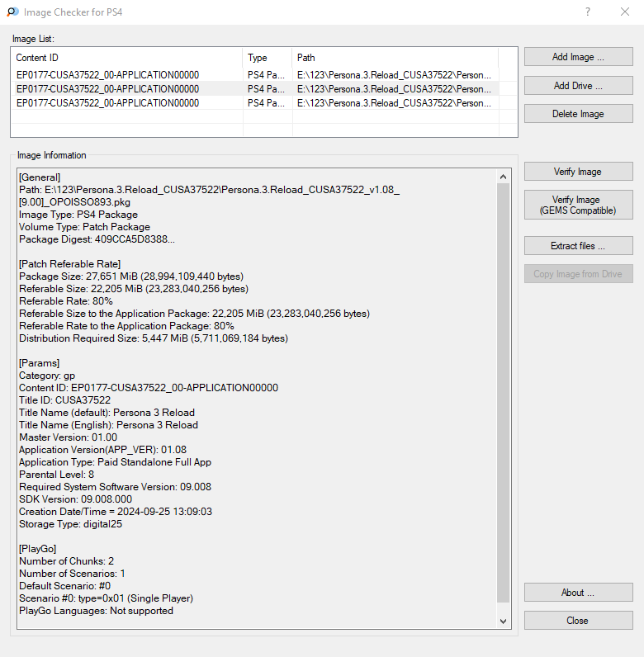Image resolution: width=644 pixels, height=657 pixels.
Task: Click the Parental Level: 8 line
Action: [57, 475]
